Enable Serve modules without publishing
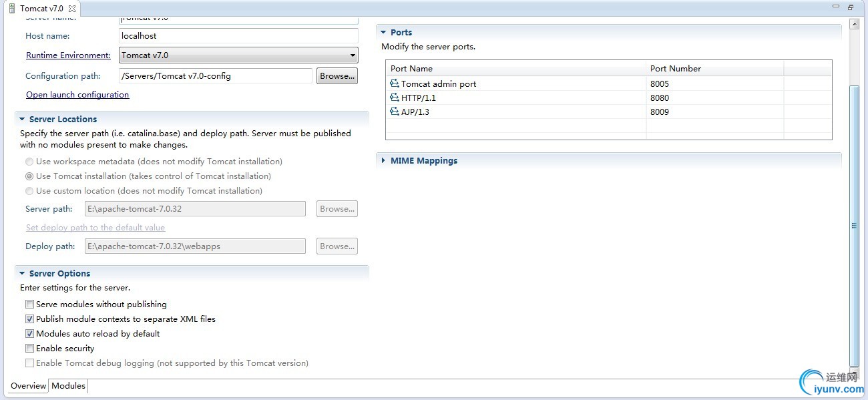Screen dimensions: 868x400 (x=29, y=305)
